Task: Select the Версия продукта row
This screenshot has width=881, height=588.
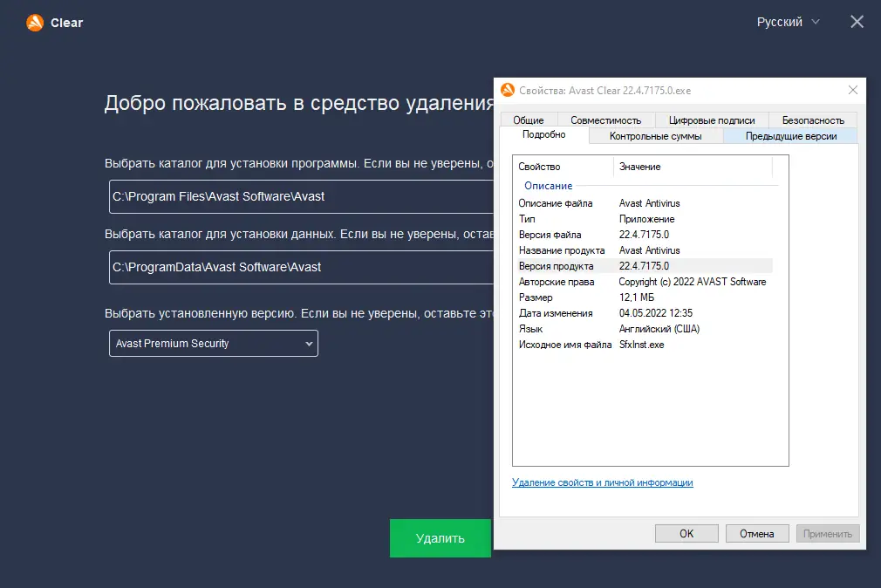Action: coord(644,266)
